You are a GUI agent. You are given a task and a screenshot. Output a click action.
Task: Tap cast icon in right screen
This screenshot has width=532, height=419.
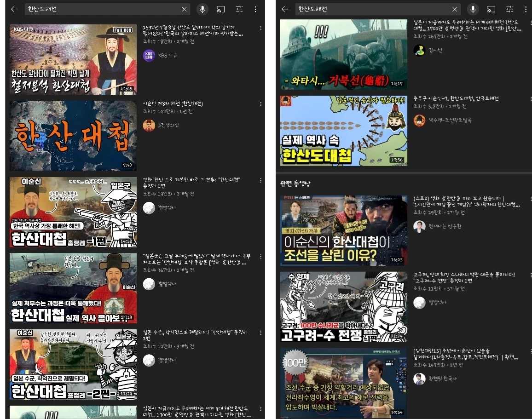[492, 9]
